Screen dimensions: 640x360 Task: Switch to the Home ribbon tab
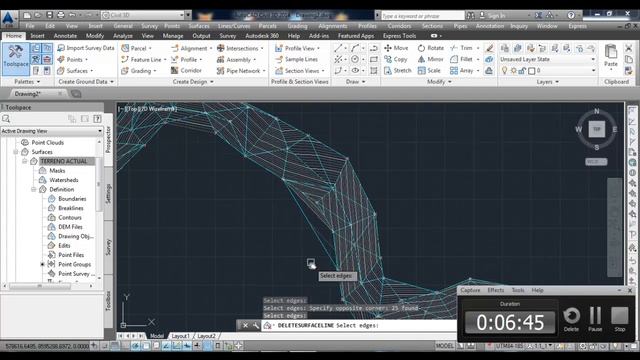click(x=13, y=36)
